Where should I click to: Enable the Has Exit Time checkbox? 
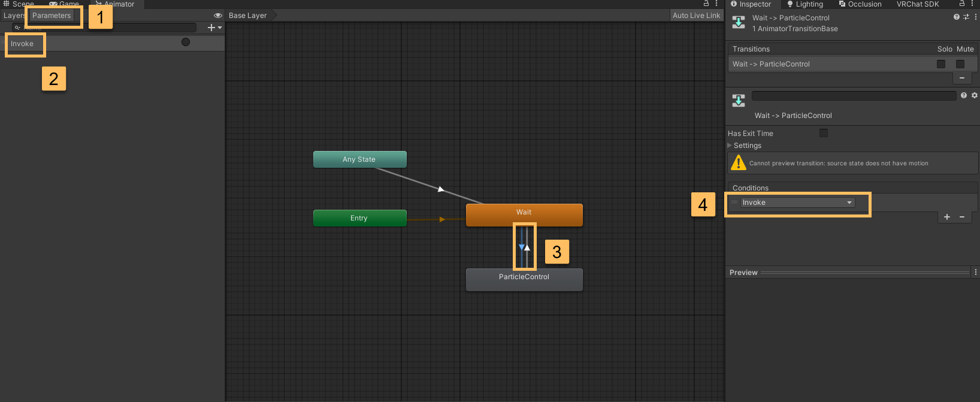(x=824, y=133)
